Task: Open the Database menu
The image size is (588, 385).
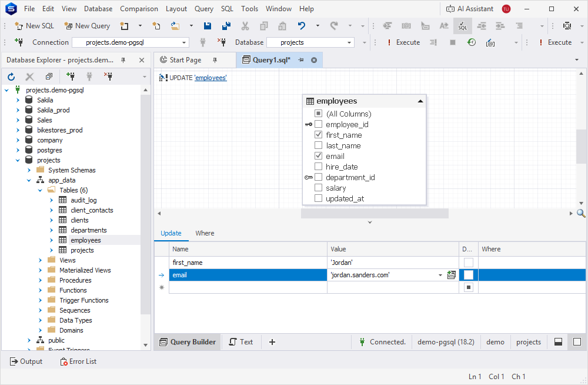Action: (x=98, y=9)
